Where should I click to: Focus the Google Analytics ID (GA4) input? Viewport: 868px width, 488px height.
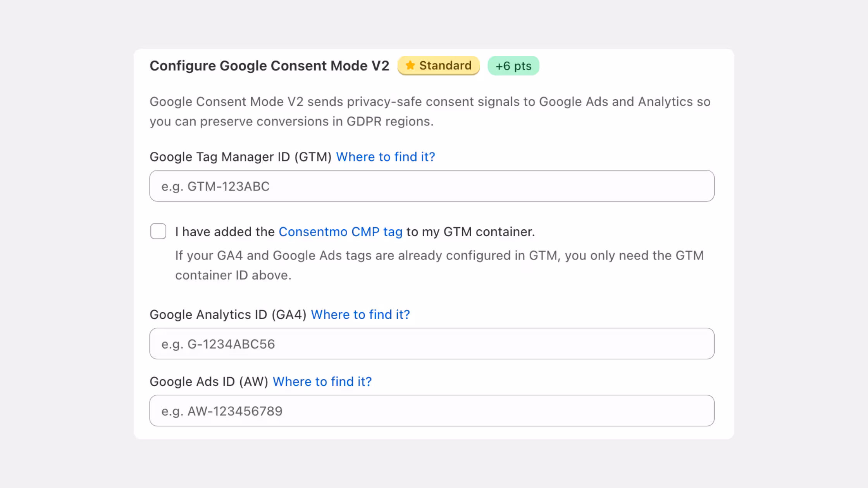pos(432,344)
